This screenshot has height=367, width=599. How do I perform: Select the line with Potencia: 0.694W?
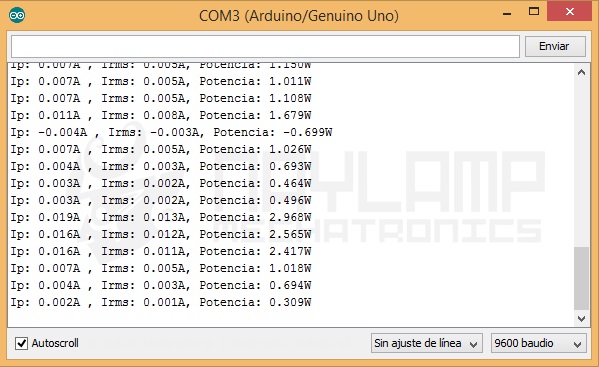pyautogui.click(x=161, y=285)
